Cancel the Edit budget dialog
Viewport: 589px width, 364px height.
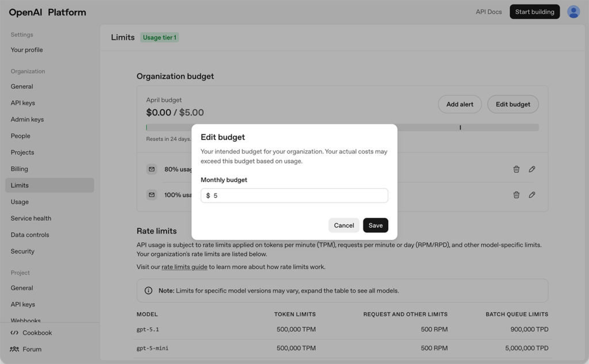point(343,225)
